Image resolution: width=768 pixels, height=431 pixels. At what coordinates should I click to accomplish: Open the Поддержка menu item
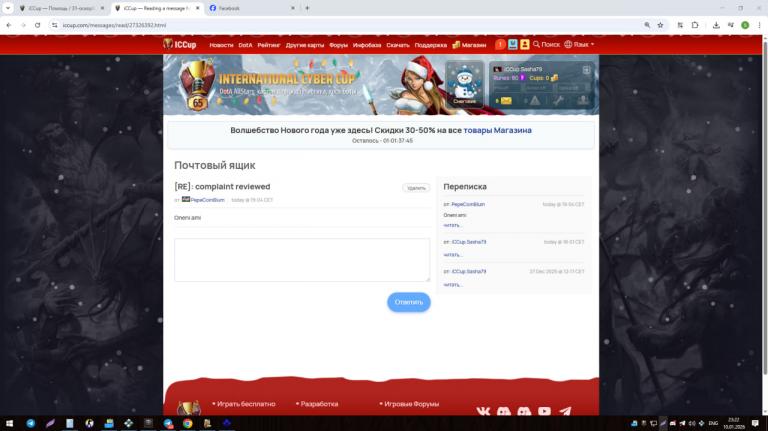[431, 45]
